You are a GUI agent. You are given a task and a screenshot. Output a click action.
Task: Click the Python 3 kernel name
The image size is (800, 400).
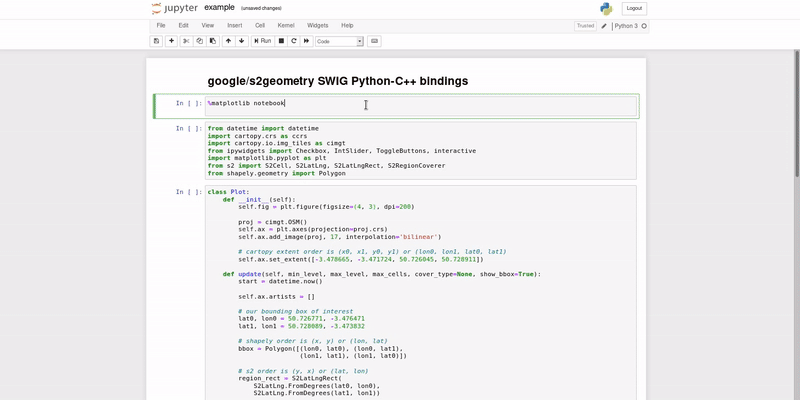pos(626,26)
